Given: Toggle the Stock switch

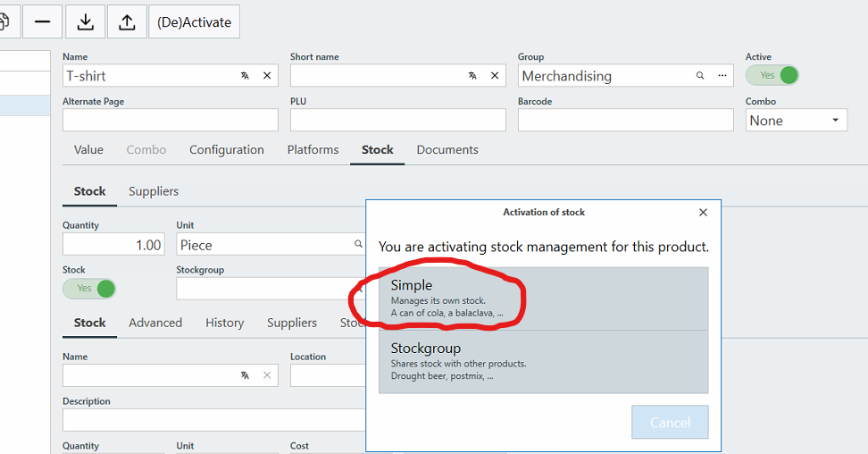Looking at the screenshot, I should pyautogui.click(x=89, y=289).
